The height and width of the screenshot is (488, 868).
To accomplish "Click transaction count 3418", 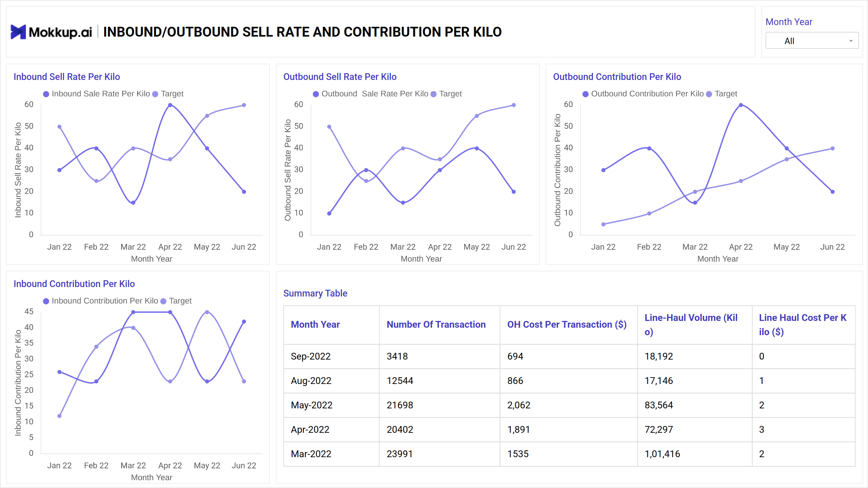I will pos(397,357).
